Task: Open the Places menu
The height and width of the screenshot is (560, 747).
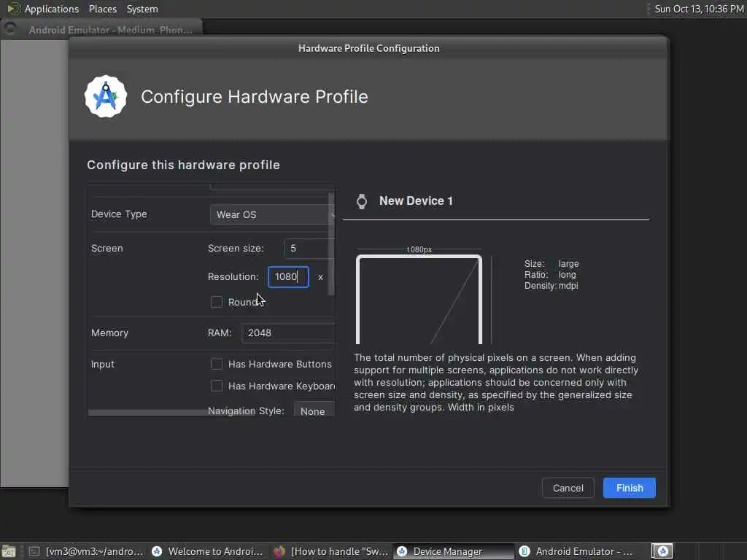Action: pyautogui.click(x=103, y=9)
